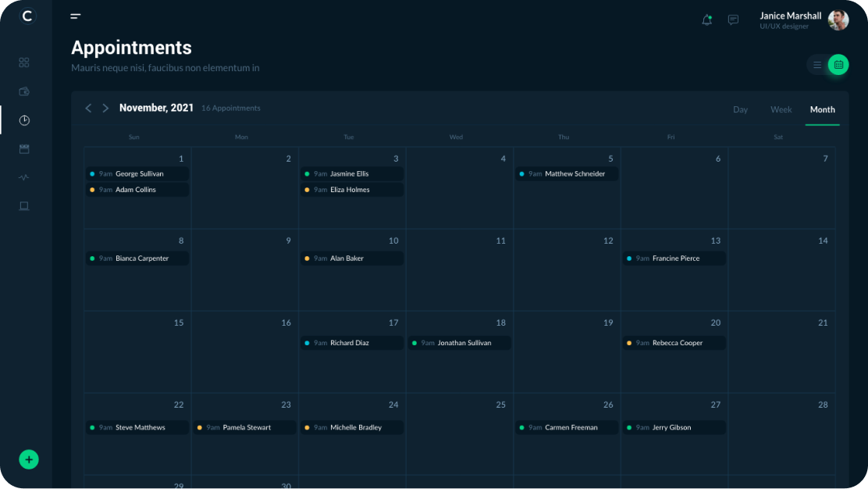Switch to the Day tab
This screenshot has width=868, height=489.
click(740, 109)
